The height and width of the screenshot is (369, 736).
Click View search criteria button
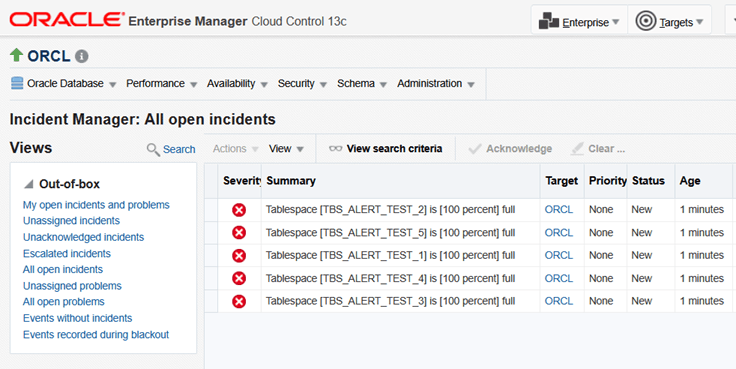click(385, 149)
